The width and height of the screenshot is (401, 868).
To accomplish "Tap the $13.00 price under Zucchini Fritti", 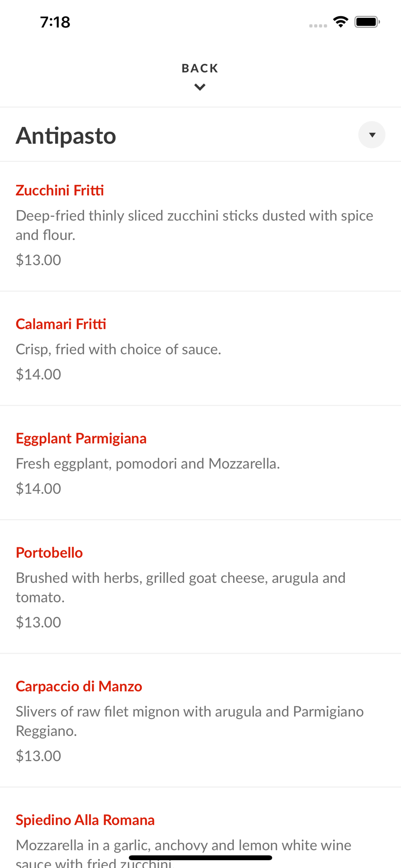I will click(x=38, y=260).
